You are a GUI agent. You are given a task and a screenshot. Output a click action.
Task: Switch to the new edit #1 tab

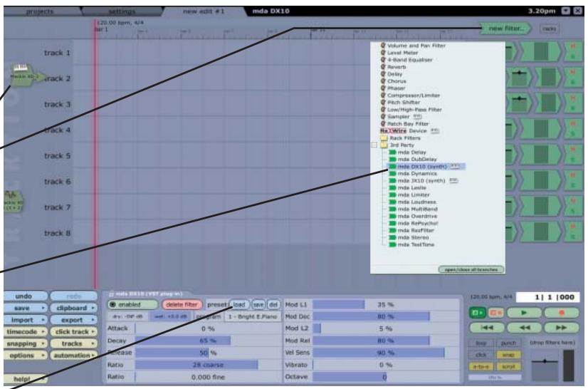pyautogui.click(x=204, y=11)
